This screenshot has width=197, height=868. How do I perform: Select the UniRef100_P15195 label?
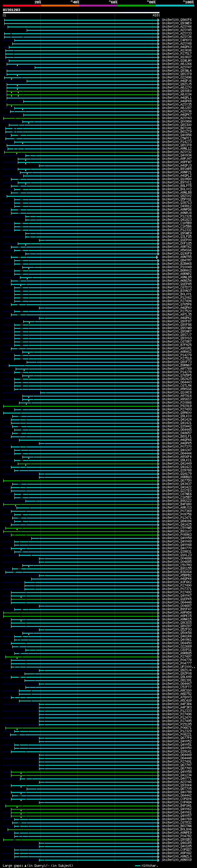pyautogui.click(x=177, y=725)
